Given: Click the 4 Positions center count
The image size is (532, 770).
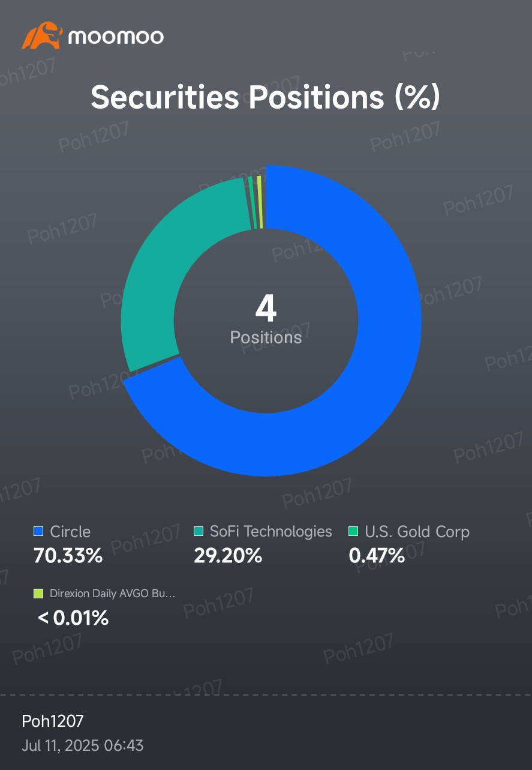Looking at the screenshot, I should [266, 320].
